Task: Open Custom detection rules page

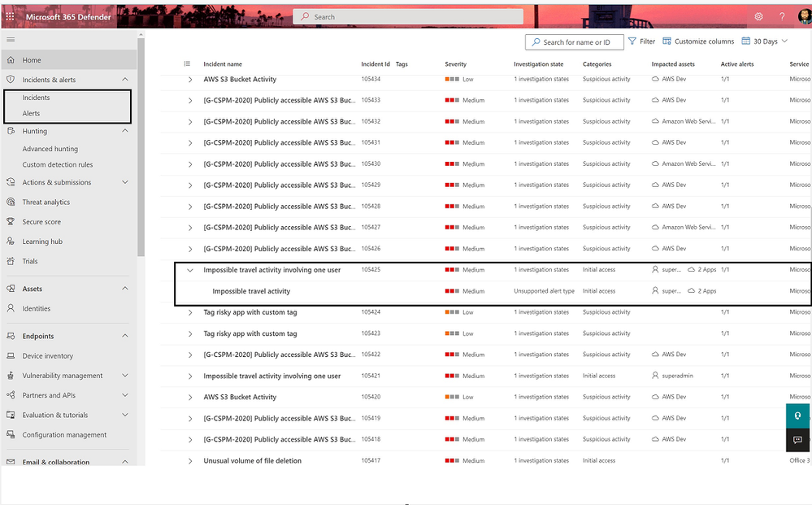Action: pyautogui.click(x=58, y=165)
